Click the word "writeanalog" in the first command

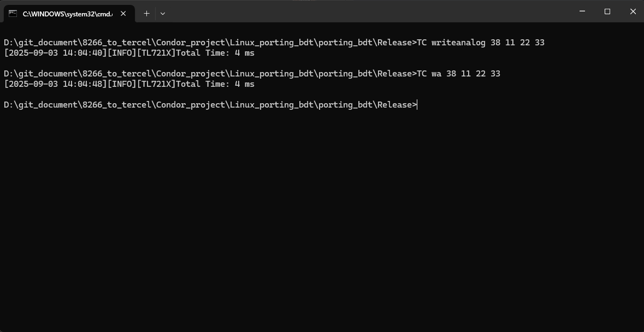tap(458, 43)
